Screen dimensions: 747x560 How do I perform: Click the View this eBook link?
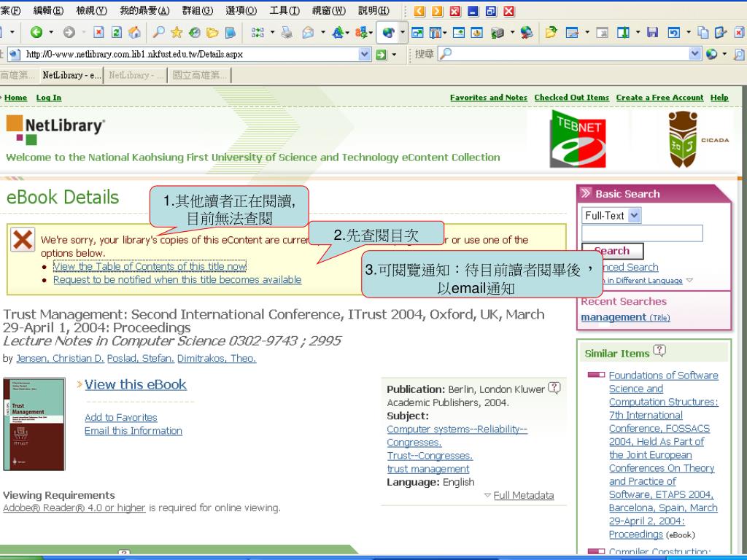(x=136, y=384)
